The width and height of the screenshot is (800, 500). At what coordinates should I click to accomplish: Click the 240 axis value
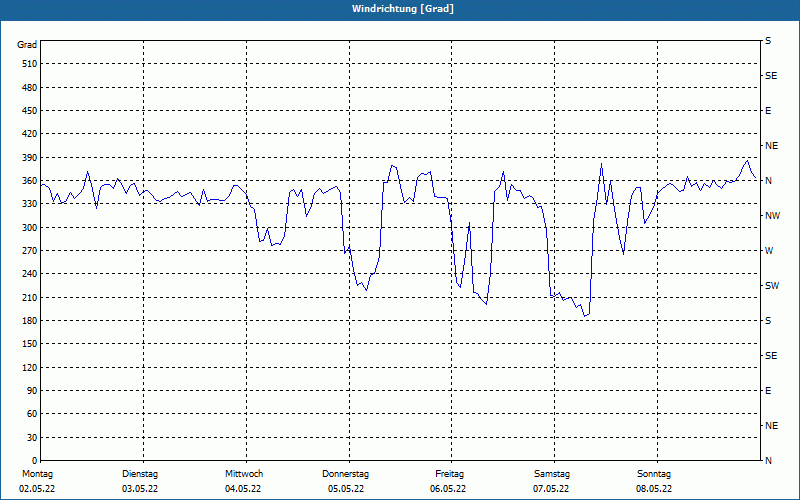pyautogui.click(x=30, y=274)
